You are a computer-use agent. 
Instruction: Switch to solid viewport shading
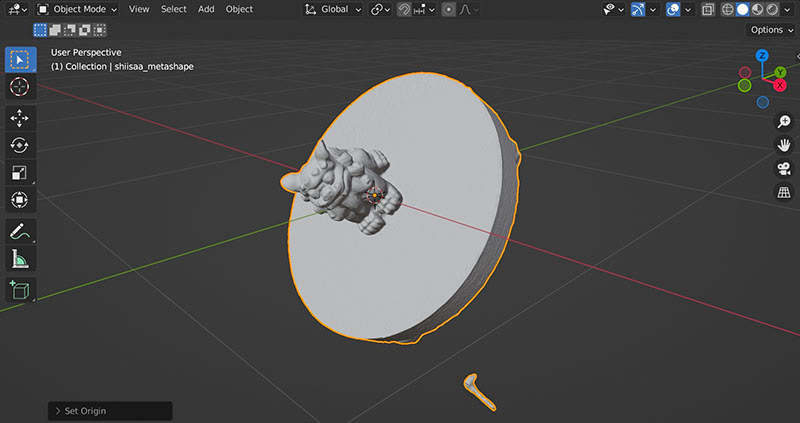pos(742,9)
